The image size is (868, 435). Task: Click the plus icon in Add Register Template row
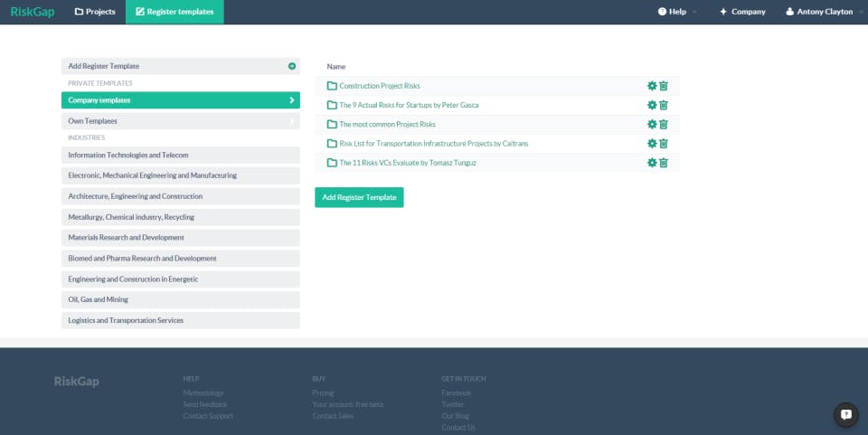coord(292,66)
